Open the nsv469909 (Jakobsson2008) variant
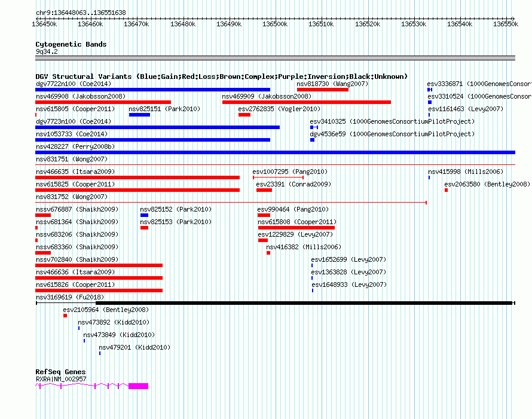Screen dimensions: 532x419 (267, 96)
